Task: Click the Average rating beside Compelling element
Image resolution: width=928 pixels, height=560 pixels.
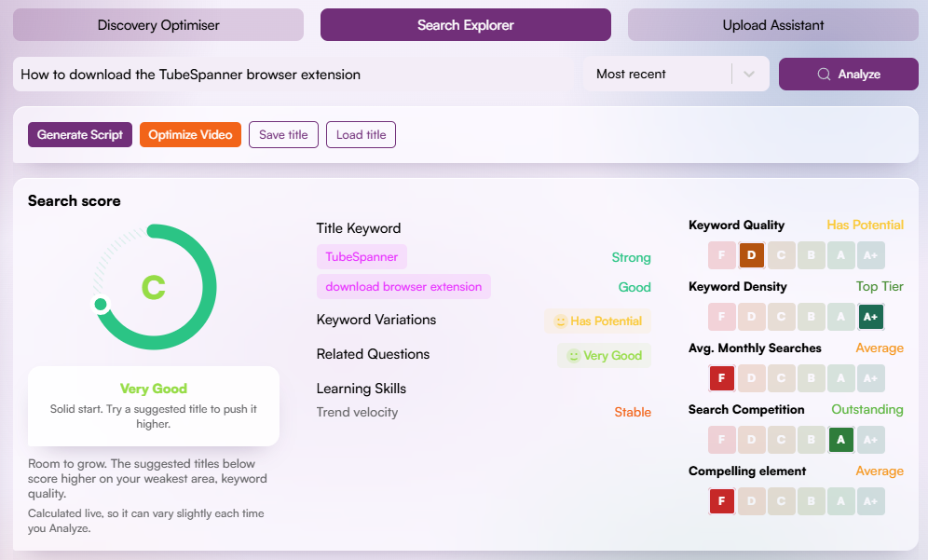Action: pos(880,471)
